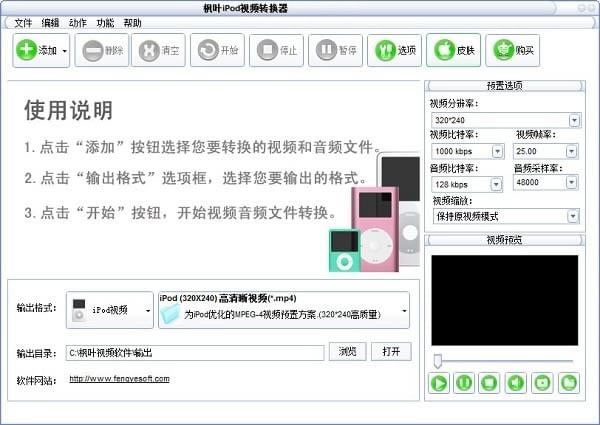The width and height of the screenshot is (600, 425).
Task: Play the video in preview panel
Action: (x=439, y=381)
